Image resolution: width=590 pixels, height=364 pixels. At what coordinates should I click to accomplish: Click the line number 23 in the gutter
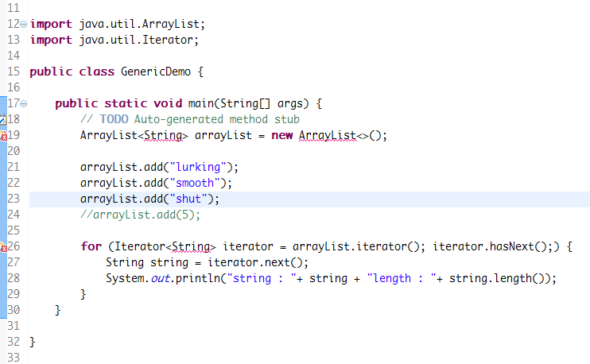coord(14,199)
